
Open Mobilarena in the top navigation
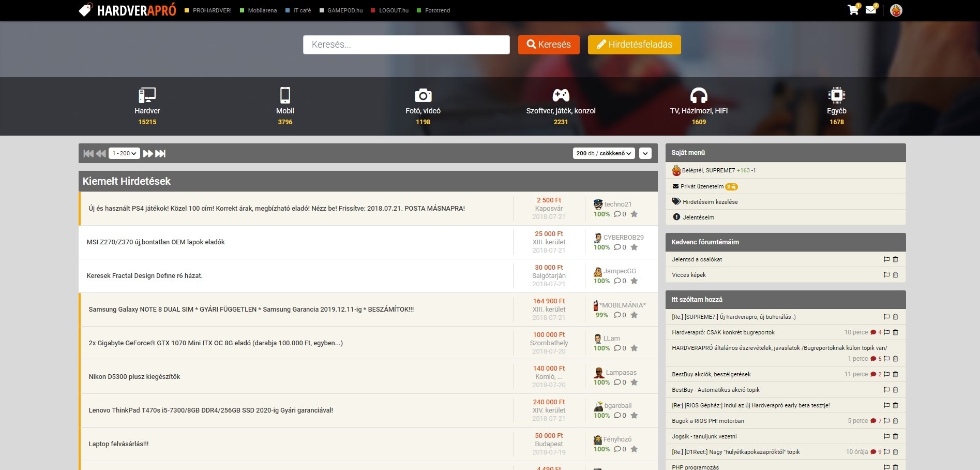pos(262,10)
